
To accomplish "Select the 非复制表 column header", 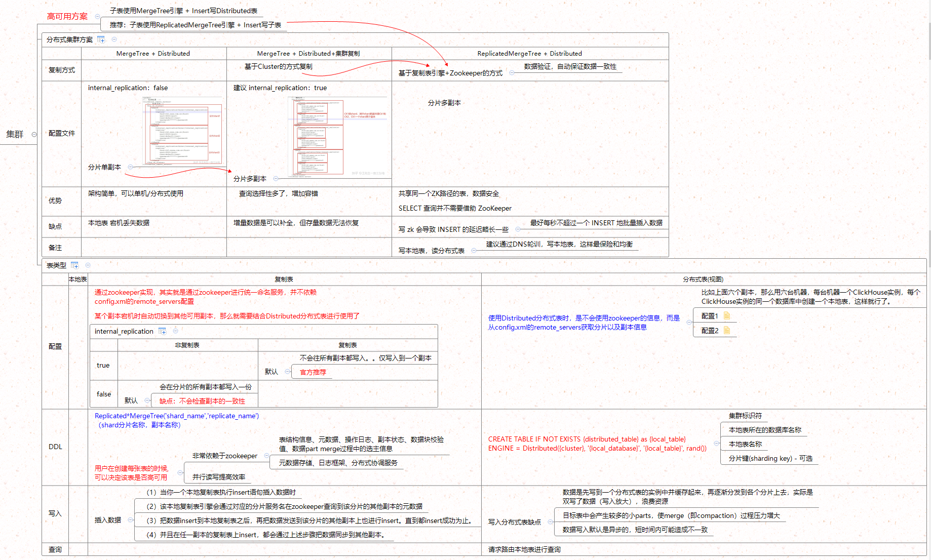I will point(187,345).
